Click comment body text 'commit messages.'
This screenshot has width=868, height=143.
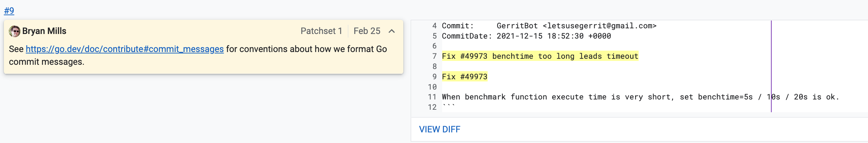(47, 62)
